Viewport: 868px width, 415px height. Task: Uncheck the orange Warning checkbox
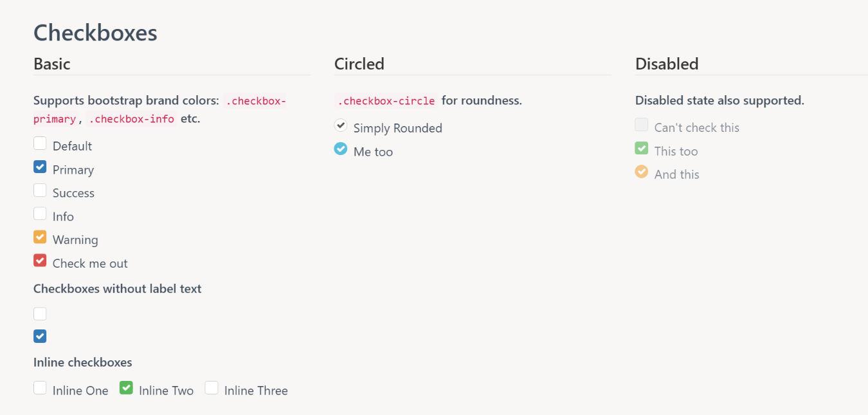point(40,237)
